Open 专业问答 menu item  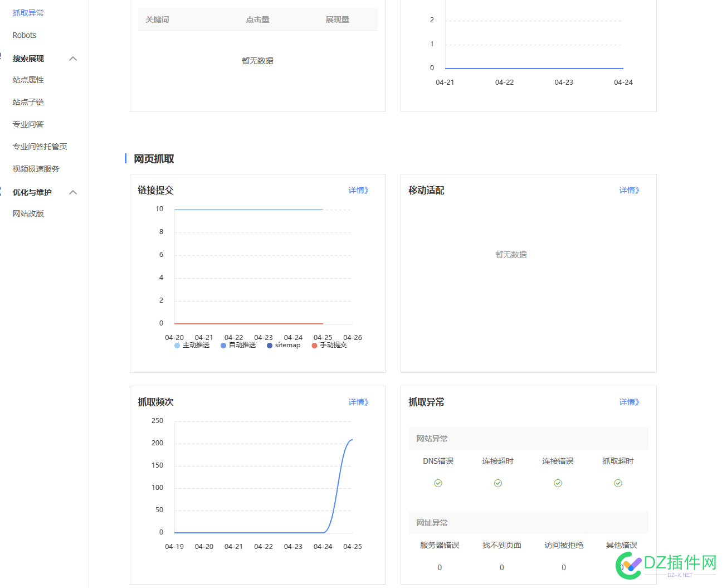28,124
